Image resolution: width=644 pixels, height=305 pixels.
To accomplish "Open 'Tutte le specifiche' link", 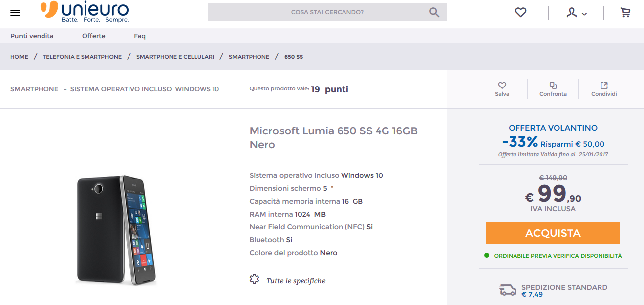I will click(x=296, y=281).
